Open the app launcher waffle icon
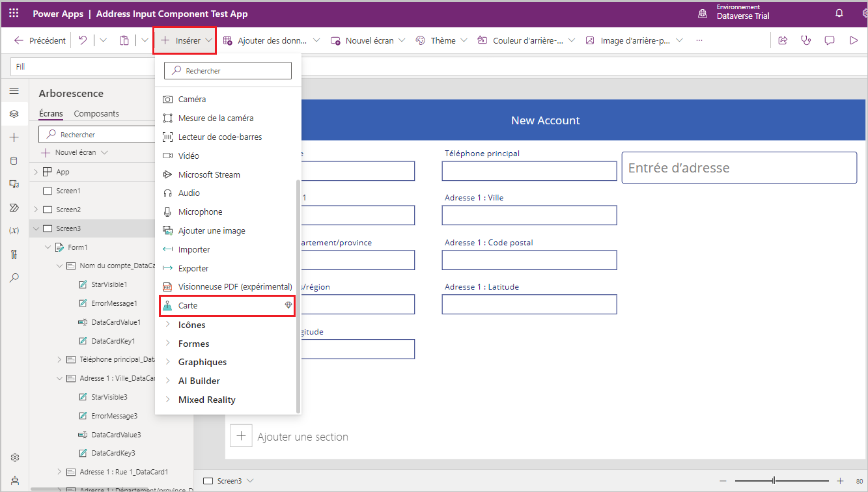Screen dimensions: 868x492 (14, 14)
